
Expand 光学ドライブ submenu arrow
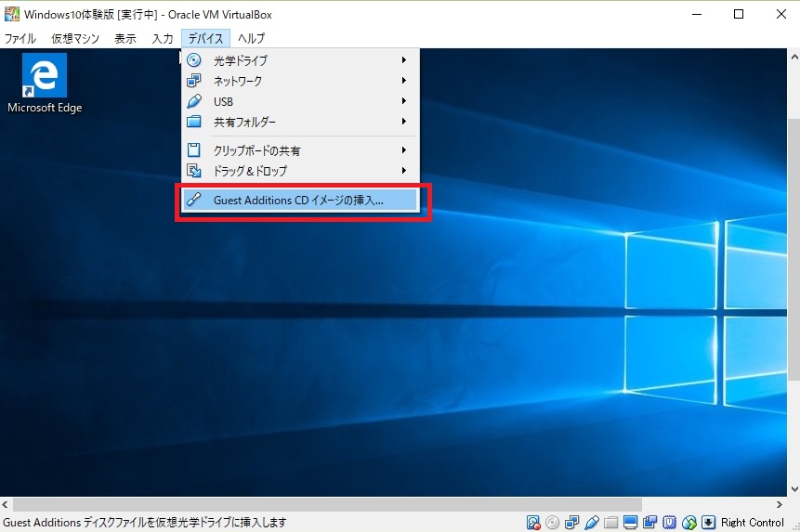403,59
